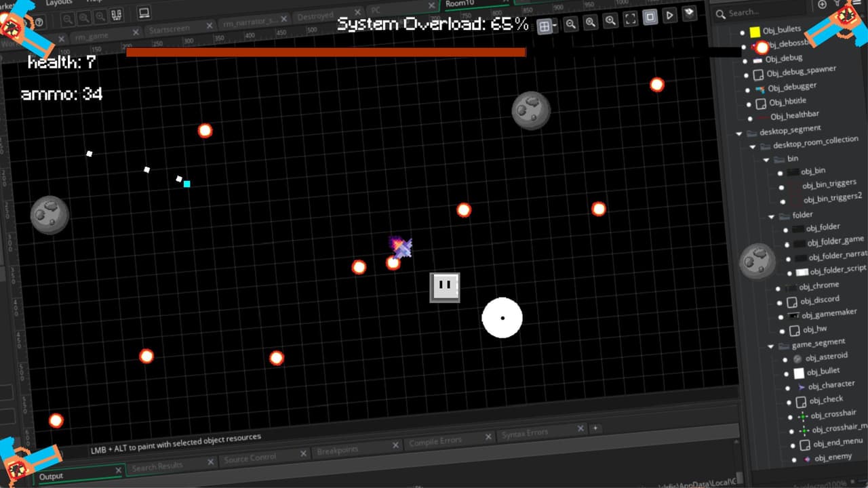The image size is (868, 488).
Task: Click the zoom reset magnifier in room toolbar
Action: coord(591,22)
